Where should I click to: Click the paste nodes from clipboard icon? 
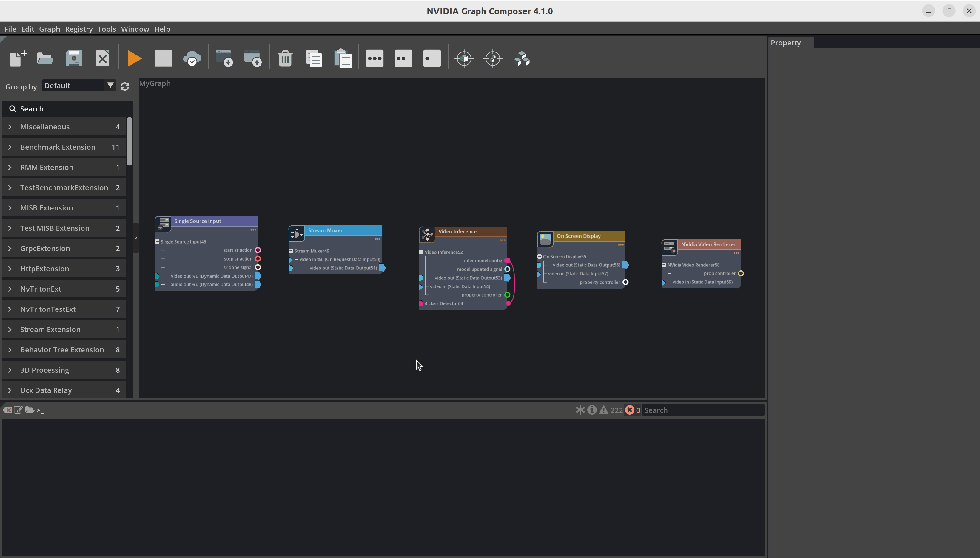pos(344,58)
